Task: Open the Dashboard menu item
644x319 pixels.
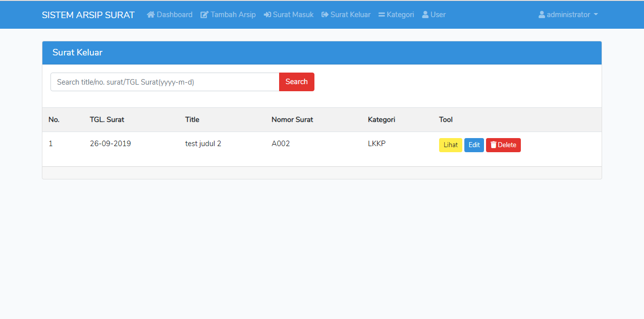Action: pyautogui.click(x=170, y=15)
